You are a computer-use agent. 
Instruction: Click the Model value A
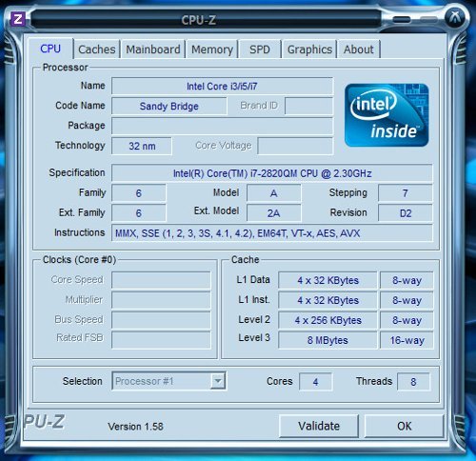(274, 193)
